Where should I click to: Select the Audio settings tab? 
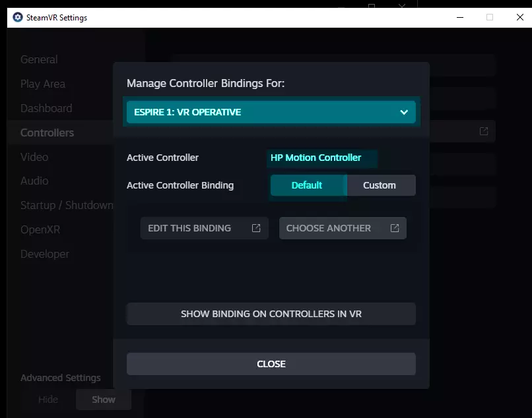click(x=34, y=181)
